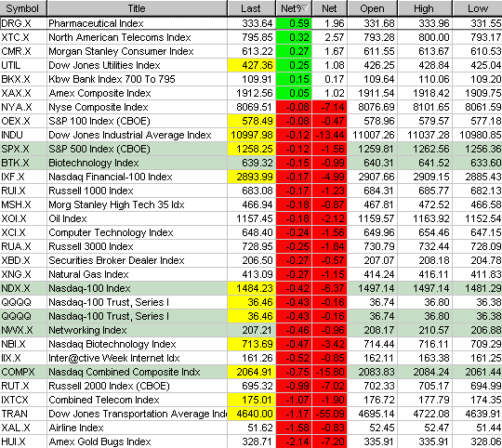Select the DRG.X Pharmaceutical Index row
Viewport: 502px width, 448px height.
251,23
